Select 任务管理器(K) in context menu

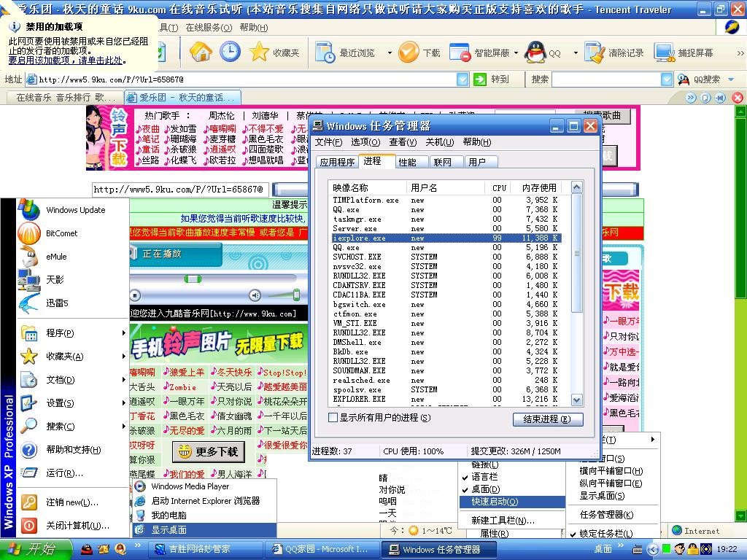pos(606,515)
